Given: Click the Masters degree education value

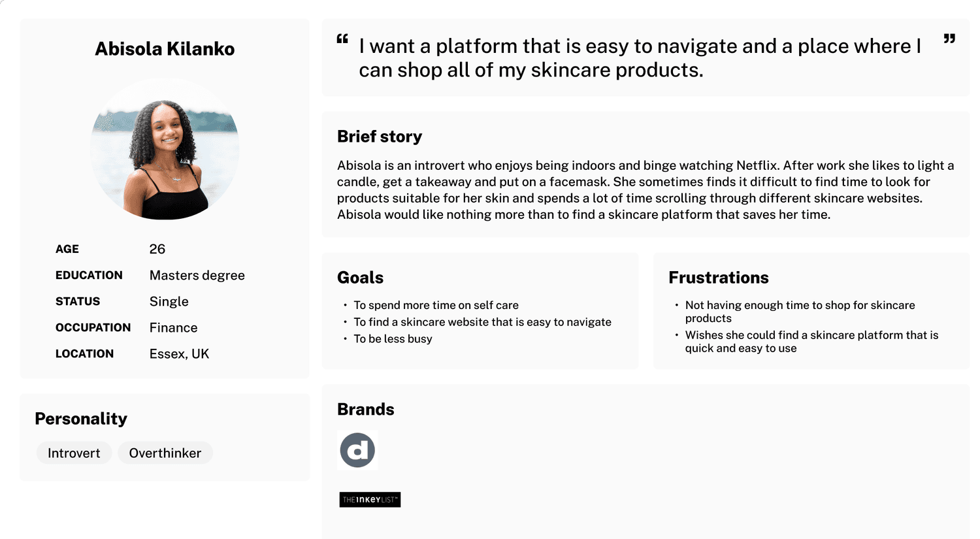Looking at the screenshot, I should point(197,275).
